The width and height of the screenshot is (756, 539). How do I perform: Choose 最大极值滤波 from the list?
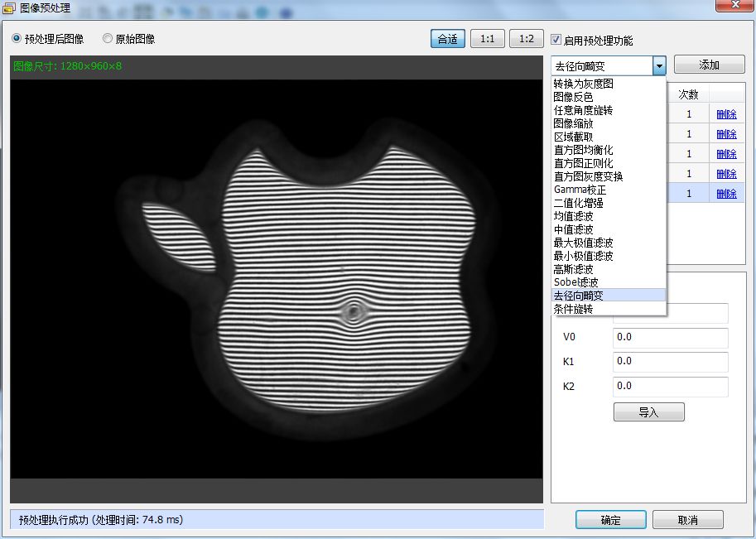(609, 243)
